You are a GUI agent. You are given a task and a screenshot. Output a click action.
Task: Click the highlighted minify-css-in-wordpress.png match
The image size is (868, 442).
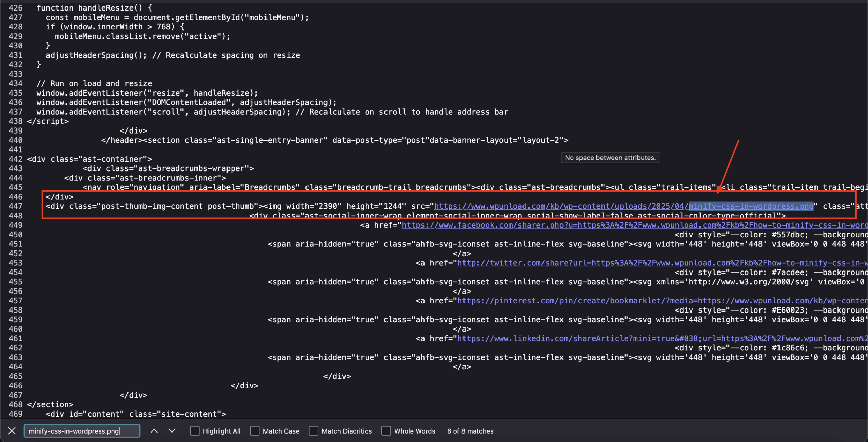pyautogui.click(x=751, y=206)
